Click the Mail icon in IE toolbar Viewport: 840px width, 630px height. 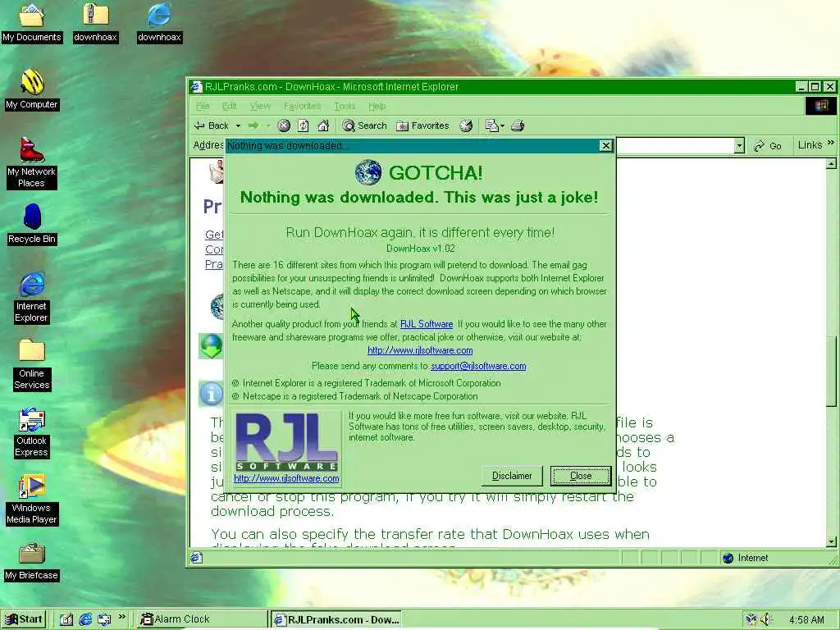[492, 126]
